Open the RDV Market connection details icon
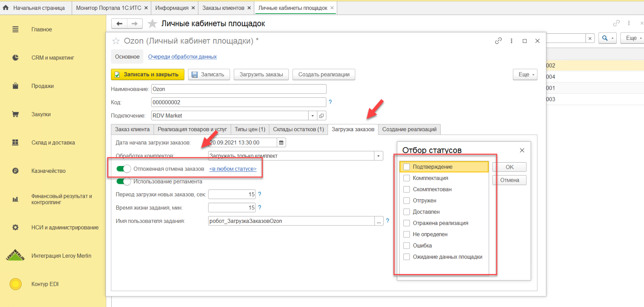 coord(321,116)
